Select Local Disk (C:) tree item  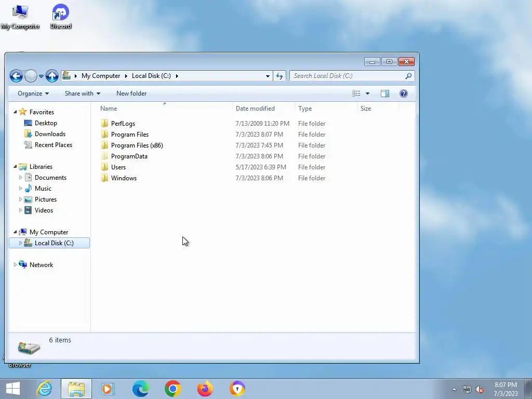(49, 243)
